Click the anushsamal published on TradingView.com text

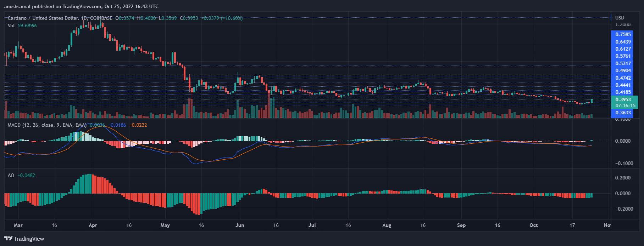[81, 6]
